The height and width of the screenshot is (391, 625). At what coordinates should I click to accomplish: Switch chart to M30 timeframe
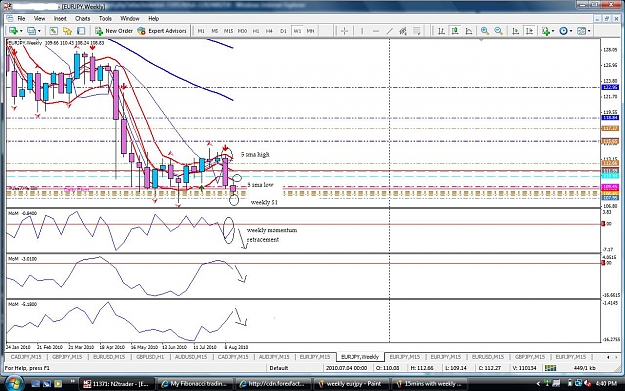coord(242,31)
